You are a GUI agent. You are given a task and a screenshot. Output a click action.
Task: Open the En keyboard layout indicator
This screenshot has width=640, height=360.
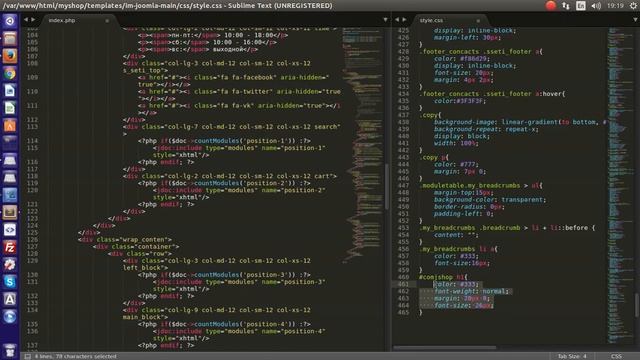click(x=580, y=6)
